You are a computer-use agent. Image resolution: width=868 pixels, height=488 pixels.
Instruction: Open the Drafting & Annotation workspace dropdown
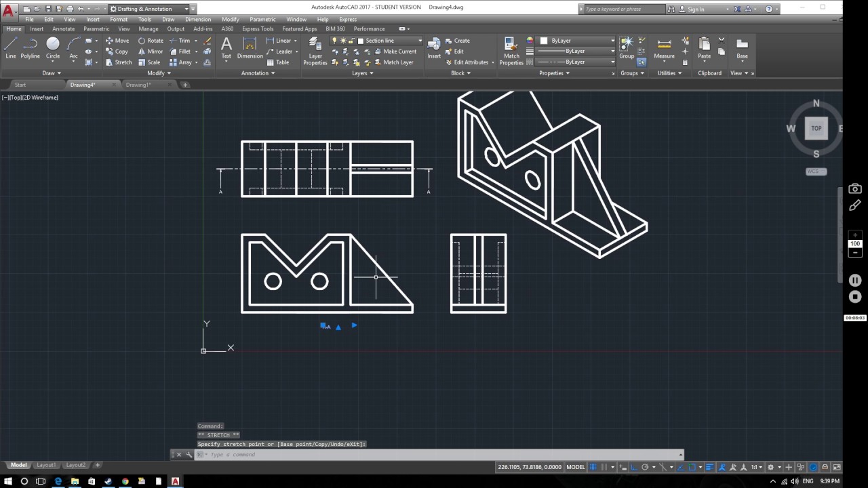click(x=153, y=9)
